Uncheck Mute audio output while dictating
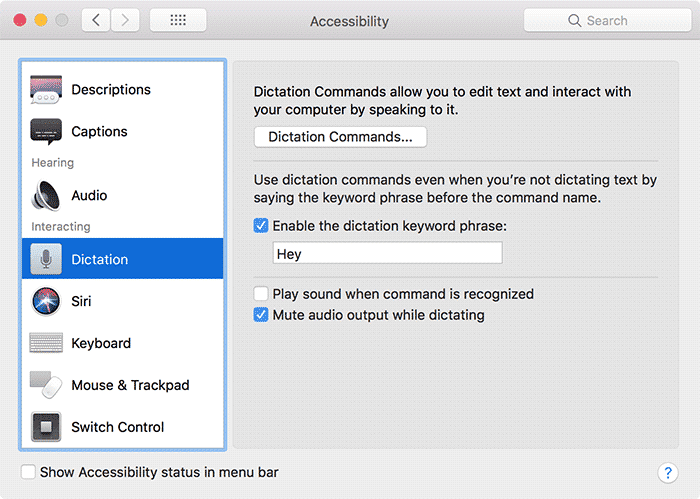 pos(261,315)
